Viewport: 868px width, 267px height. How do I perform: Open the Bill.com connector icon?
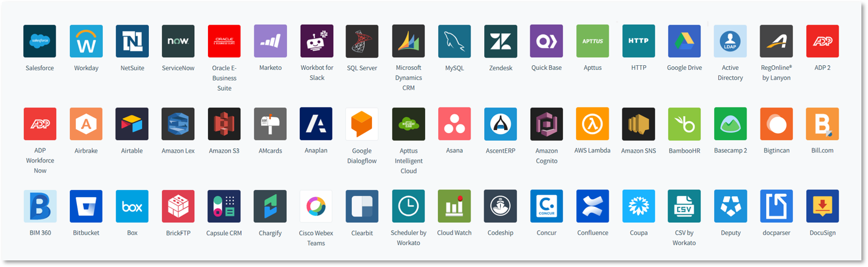coord(823,124)
